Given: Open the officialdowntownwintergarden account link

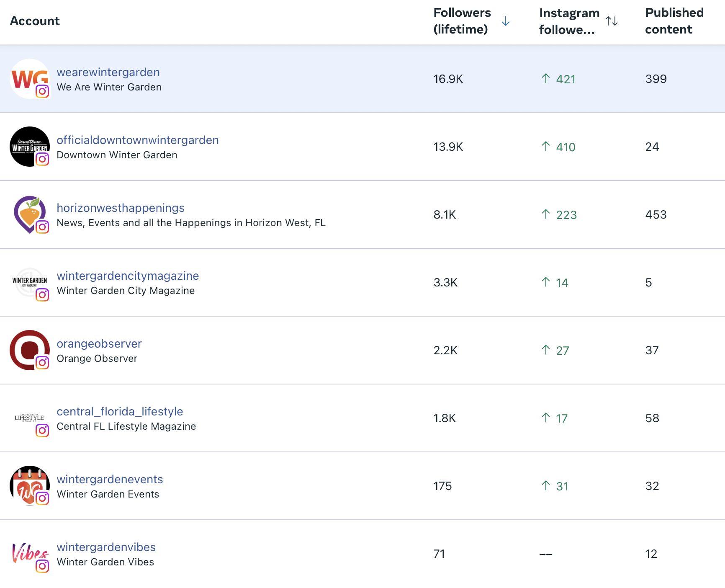Looking at the screenshot, I should [137, 140].
